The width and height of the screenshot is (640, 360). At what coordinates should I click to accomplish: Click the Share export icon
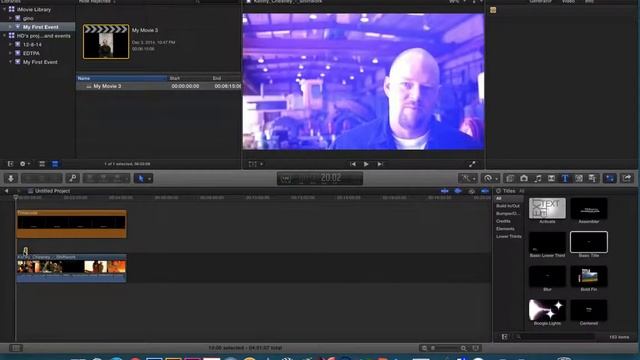coord(627,178)
